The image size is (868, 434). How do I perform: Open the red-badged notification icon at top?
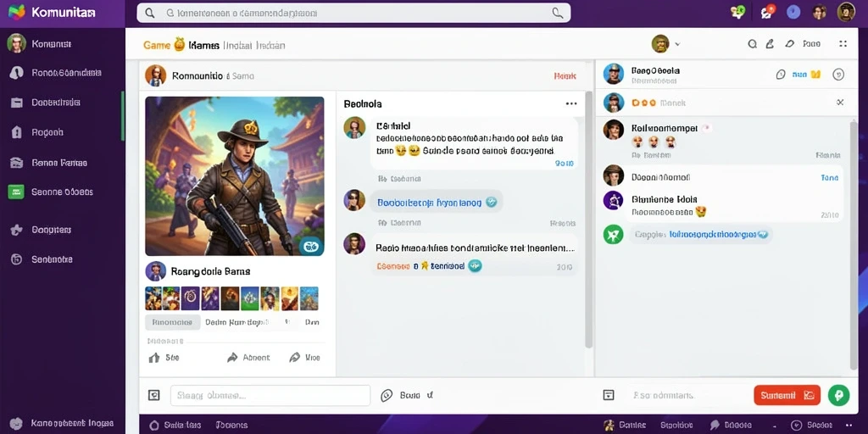point(766,12)
